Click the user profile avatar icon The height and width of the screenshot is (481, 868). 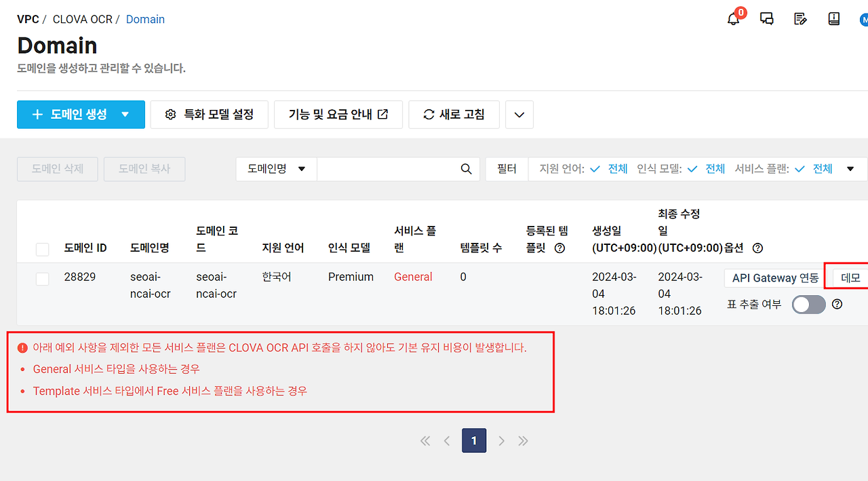(864, 18)
